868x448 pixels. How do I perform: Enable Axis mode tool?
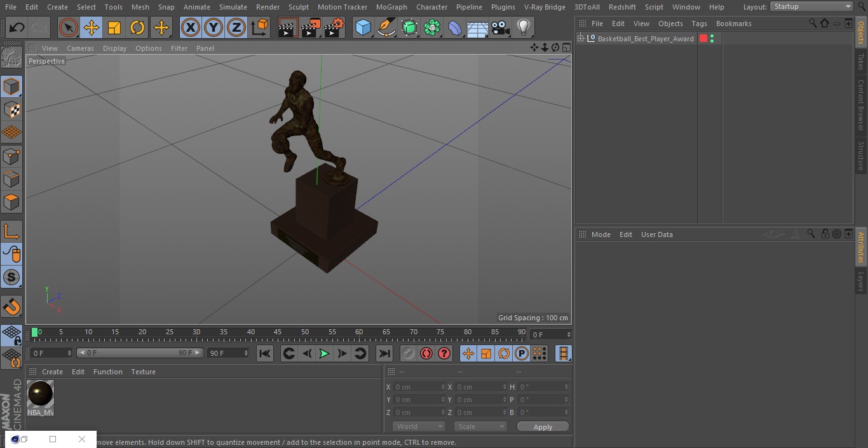[x=11, y=231]
